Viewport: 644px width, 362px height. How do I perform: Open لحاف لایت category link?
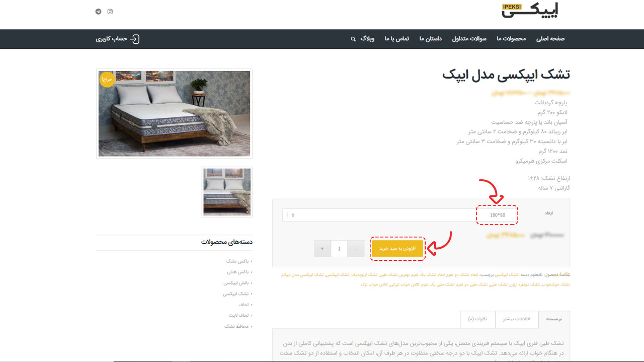pos(239,315)
